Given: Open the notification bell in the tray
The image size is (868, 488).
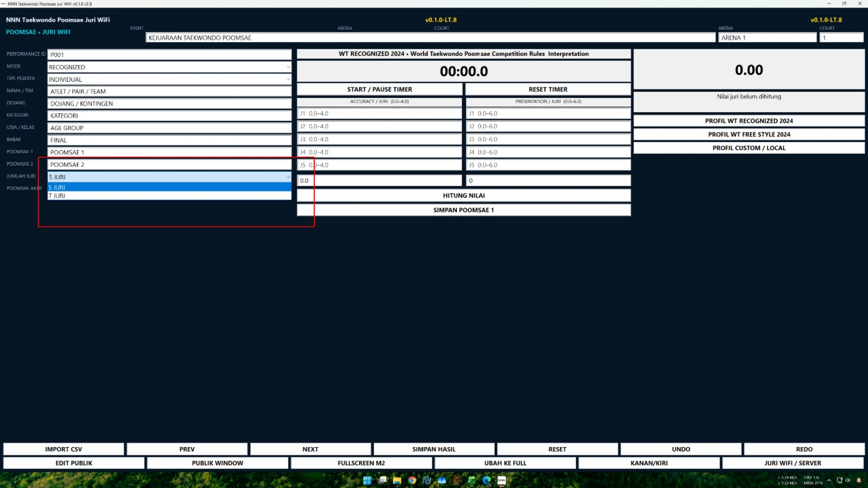Looking at the screenshot, I should pyautogui.click(x=859, y=480).
